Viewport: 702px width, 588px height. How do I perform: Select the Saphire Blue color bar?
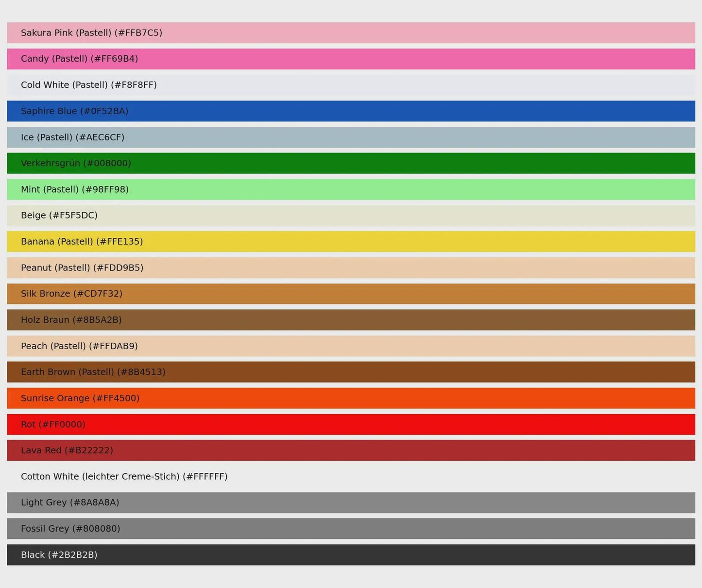tap(351, 111)
